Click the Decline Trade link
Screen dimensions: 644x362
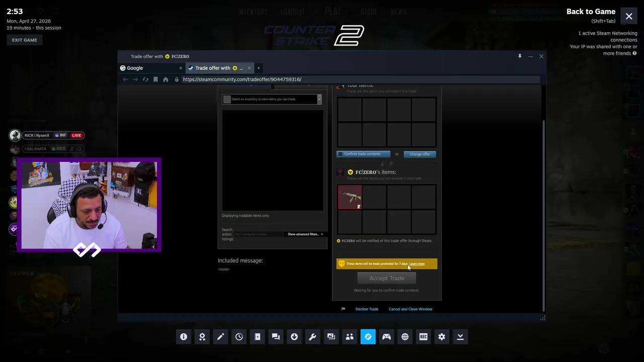367,309
